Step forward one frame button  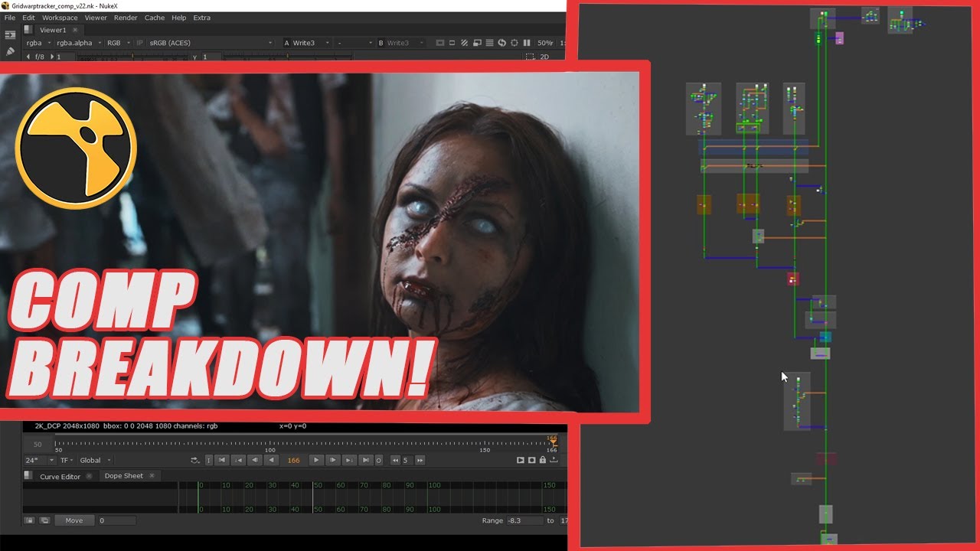[332, 460]
